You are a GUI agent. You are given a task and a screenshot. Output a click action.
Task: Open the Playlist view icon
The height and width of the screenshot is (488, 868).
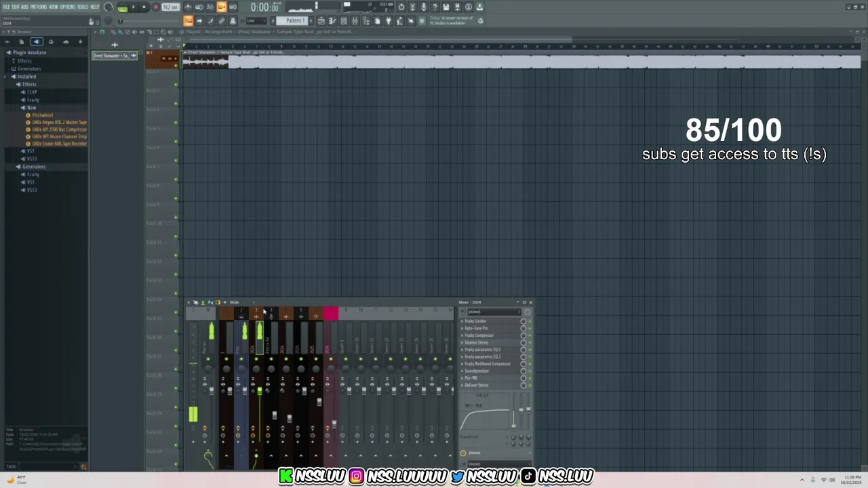321,21
